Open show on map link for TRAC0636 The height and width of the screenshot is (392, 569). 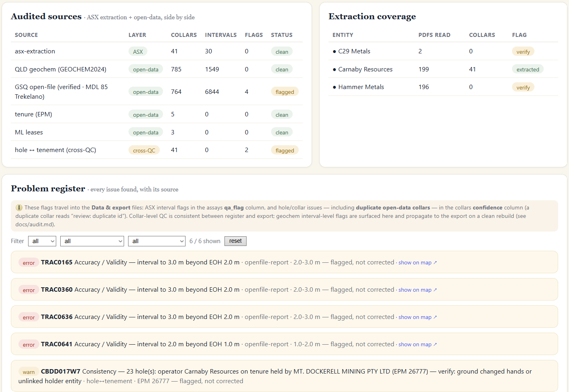418,317
